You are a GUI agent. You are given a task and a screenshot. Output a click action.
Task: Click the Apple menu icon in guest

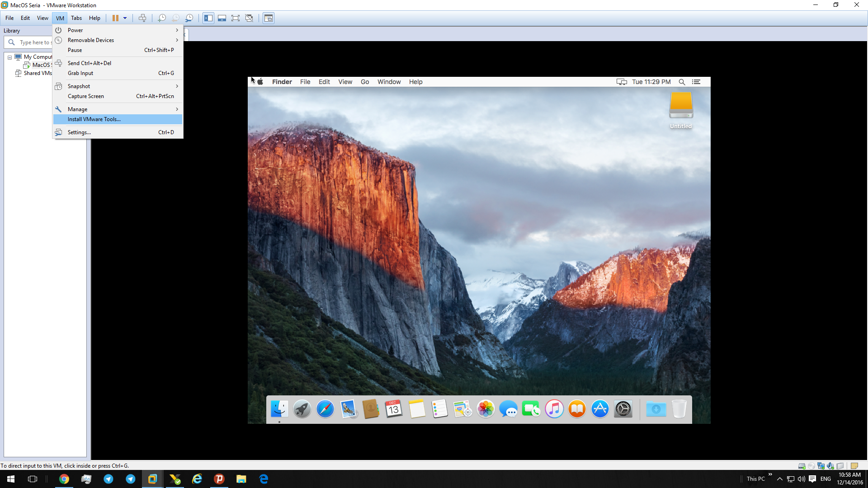click(260, 82)
